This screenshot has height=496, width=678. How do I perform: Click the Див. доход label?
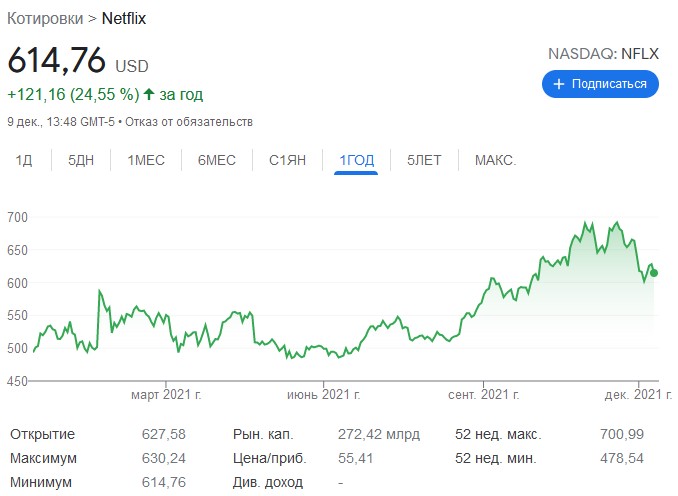point(268,482)
